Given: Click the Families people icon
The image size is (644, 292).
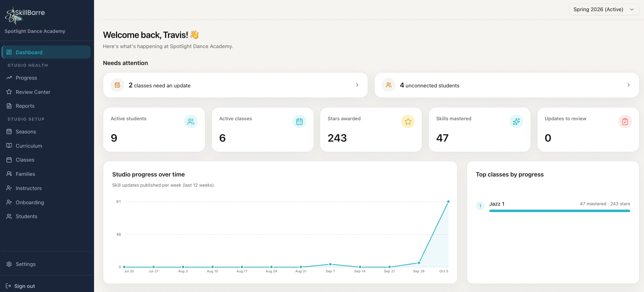Looking at the screenshot, I should [9, 174].
